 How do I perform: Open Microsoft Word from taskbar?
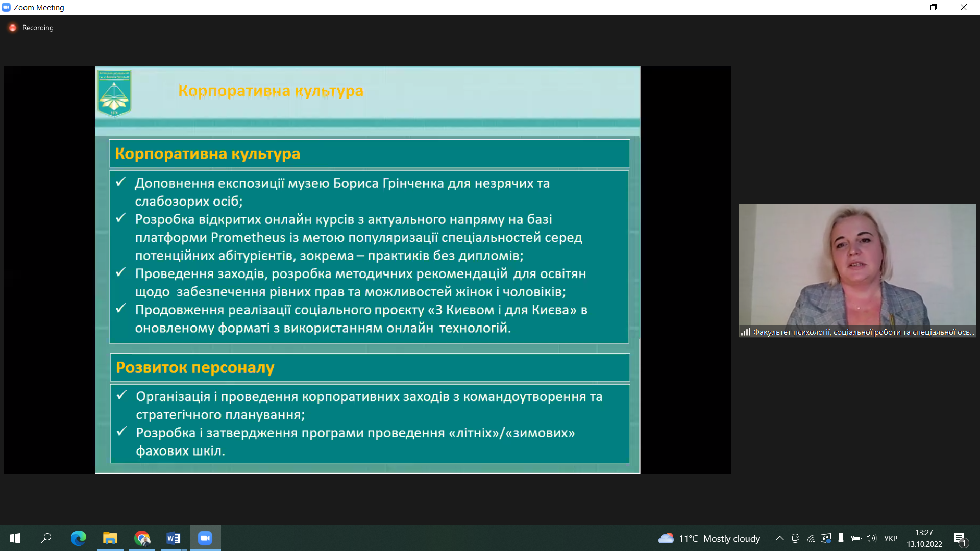173,538
